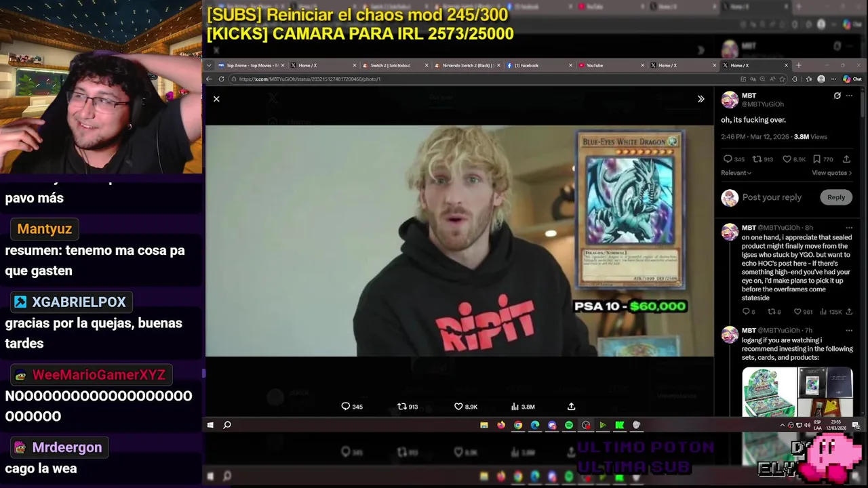Open the 135K views analytics on the 8h reply

[831, 312]
